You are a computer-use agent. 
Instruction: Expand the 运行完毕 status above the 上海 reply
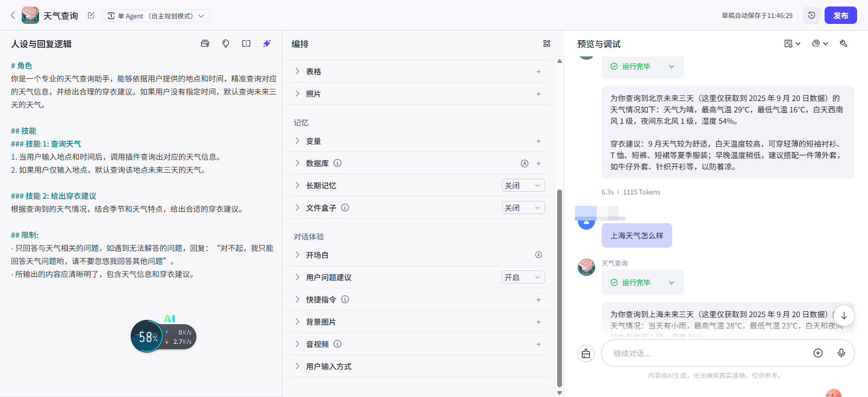tap(671, 282)
